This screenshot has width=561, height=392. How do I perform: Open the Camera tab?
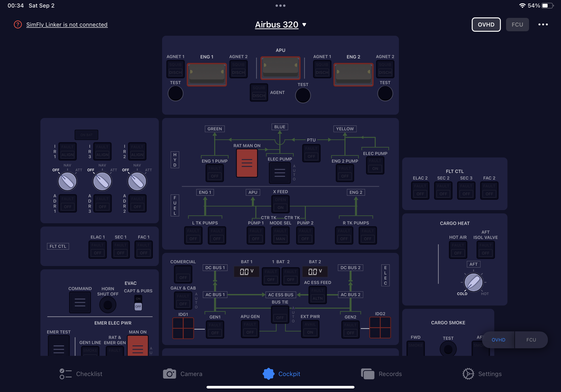pyautogui.click(x=183, y=374)
